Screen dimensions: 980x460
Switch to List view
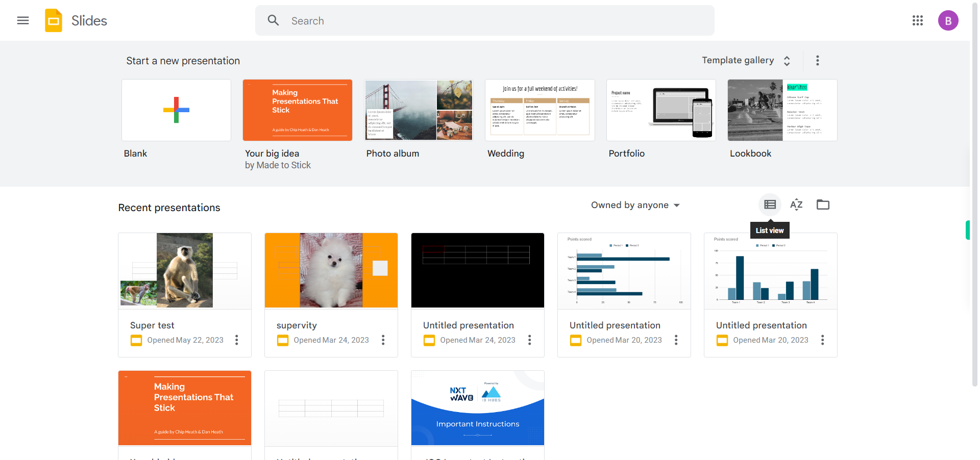[x=770, y=205]
